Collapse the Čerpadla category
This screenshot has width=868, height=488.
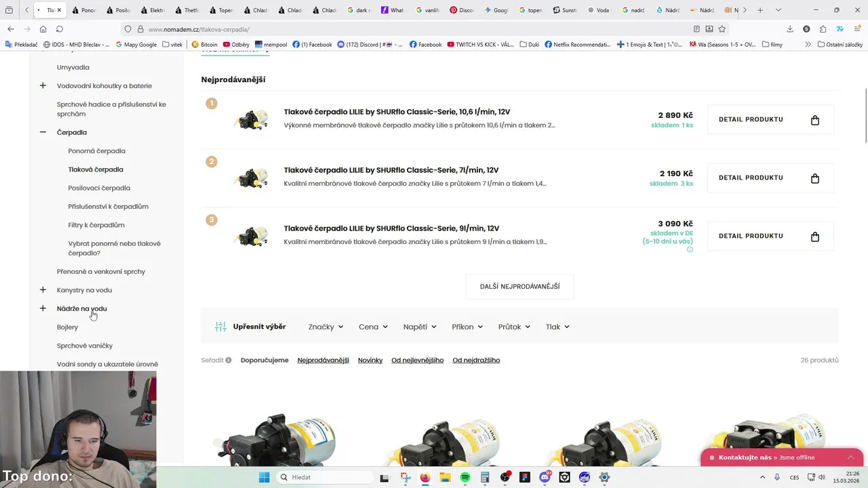tap(43, 132)
